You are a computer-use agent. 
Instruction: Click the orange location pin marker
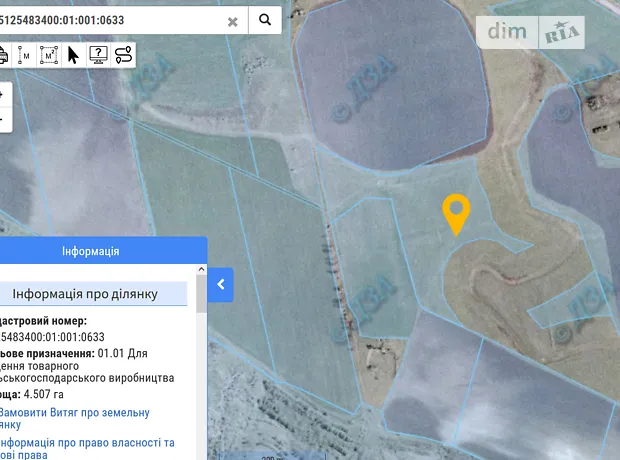pyautogui.click(x=456, y=213)
